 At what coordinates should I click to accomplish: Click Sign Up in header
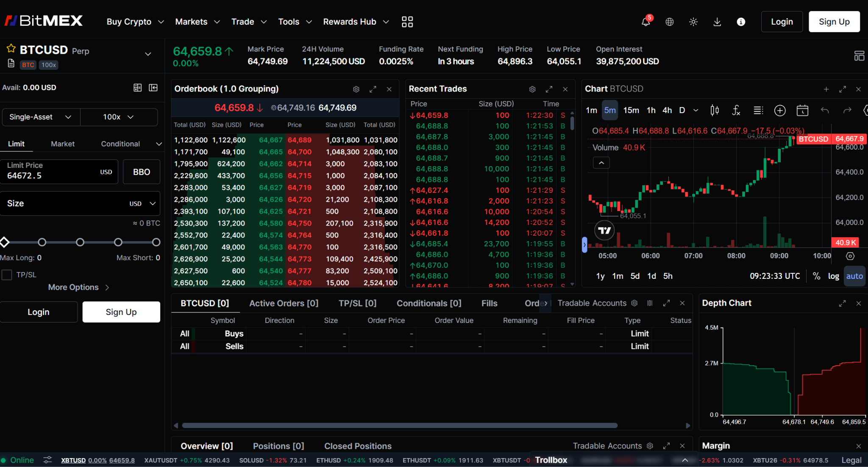834,22
